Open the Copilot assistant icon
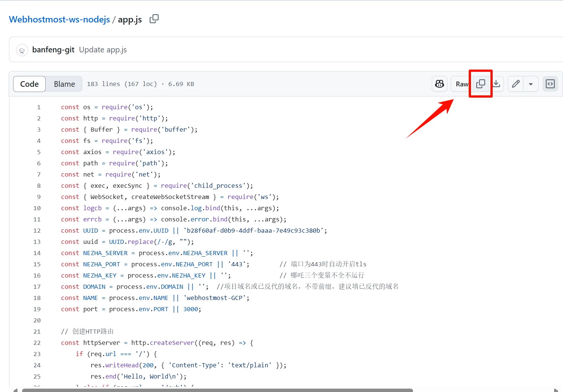 [440, 84]
